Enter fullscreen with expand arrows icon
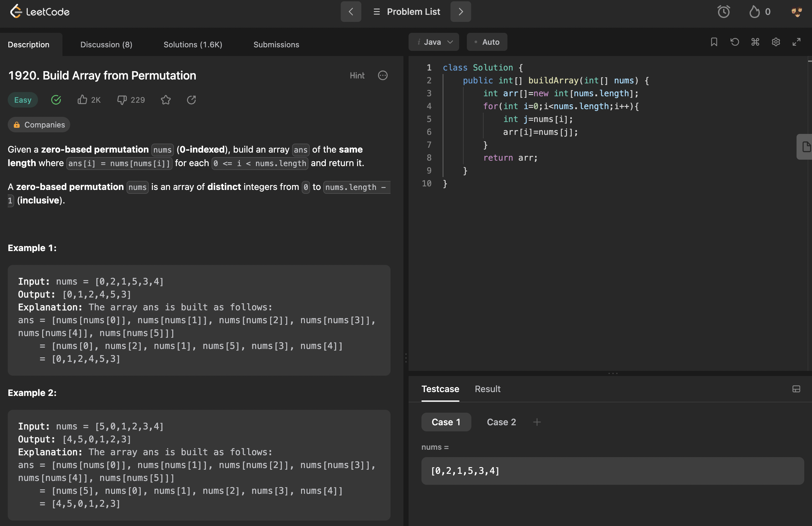Viewport: 812px width, 526px height. (796, 42)
